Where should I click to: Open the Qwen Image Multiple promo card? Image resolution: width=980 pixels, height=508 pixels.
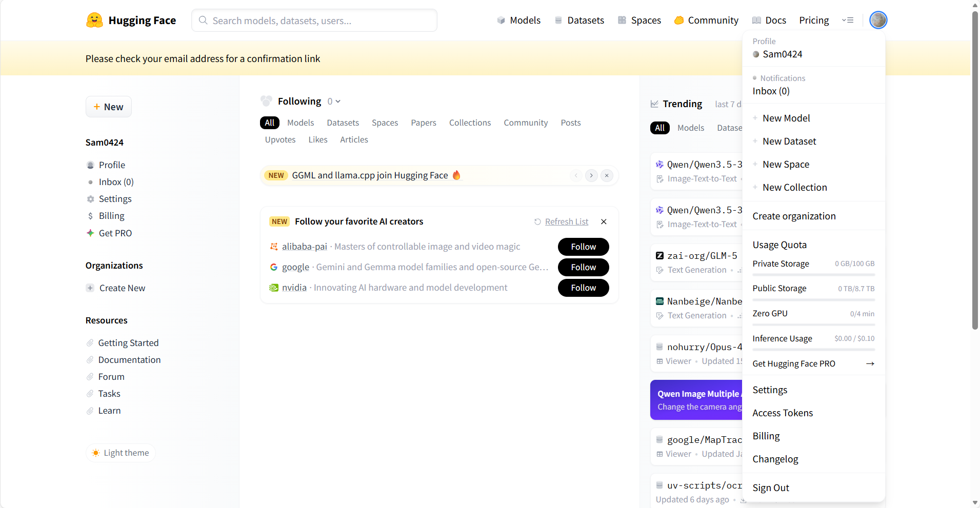696,400
